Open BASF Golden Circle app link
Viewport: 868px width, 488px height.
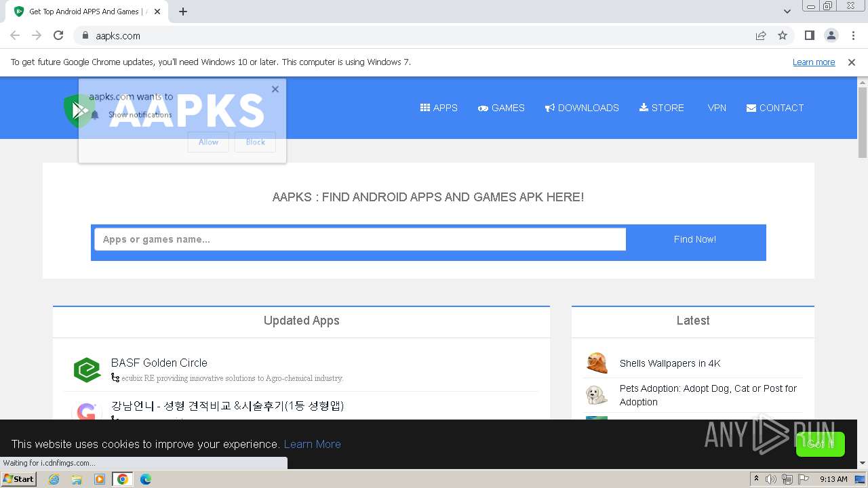[x=159, y=363]
